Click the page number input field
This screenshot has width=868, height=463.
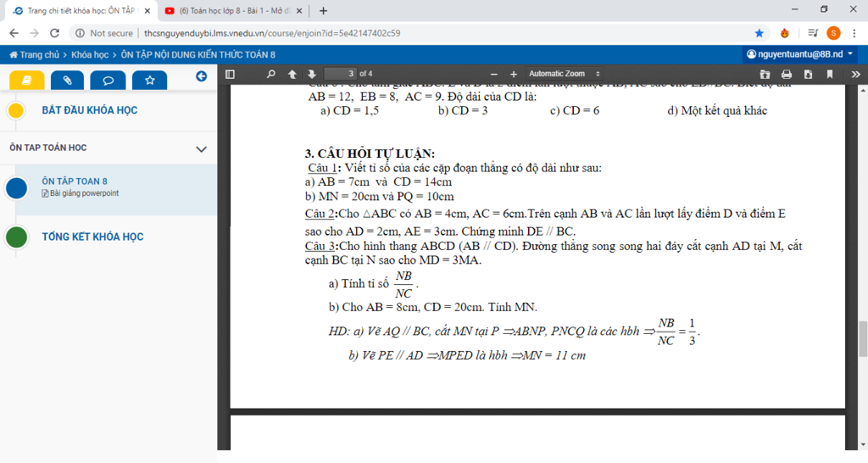click(341, 74)
